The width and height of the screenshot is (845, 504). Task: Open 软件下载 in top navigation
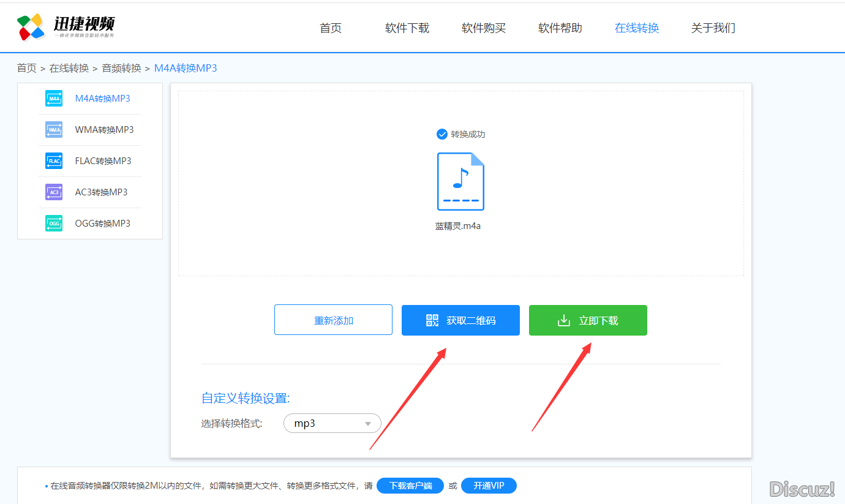tap(407, 28)
